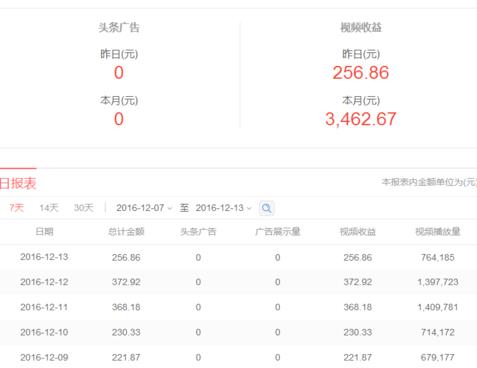The width and height of the screenshot is (477, 368).
Task: Click the red 3,462.67 monthly video revenue
Action: coord(361,119)
